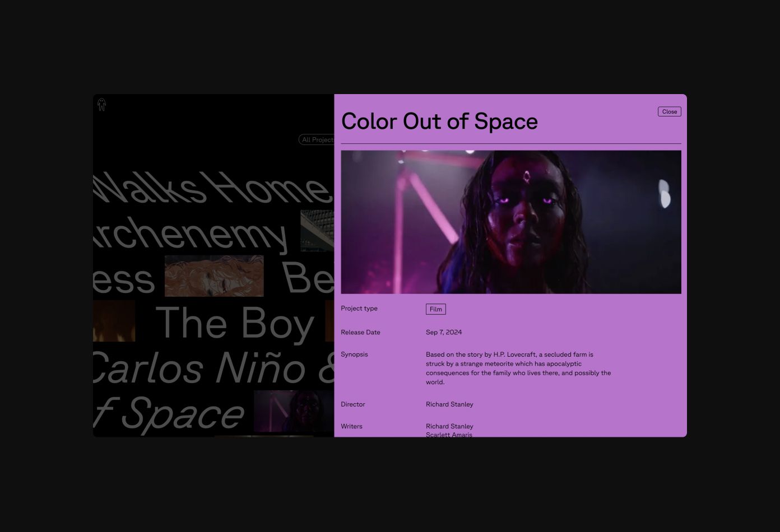Click director name Richard Stanley
Screen dimensions: 780x532
[x=449, y=404]
